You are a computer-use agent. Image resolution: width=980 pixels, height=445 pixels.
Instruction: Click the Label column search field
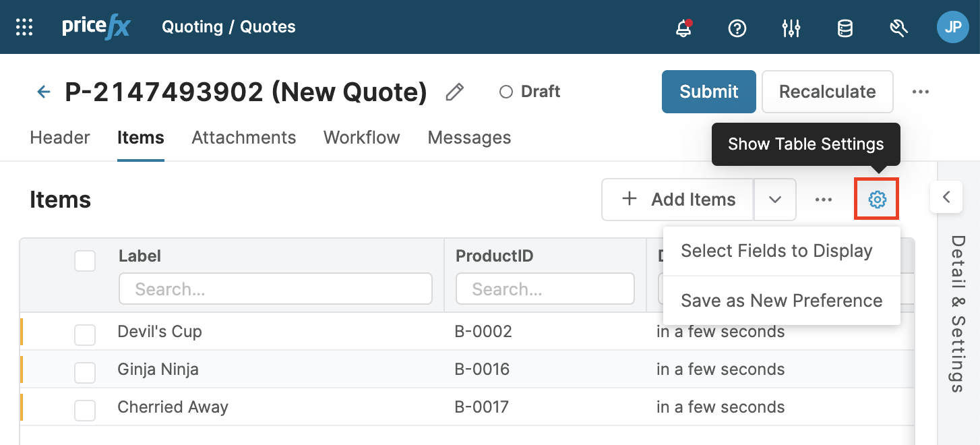click(x=275, y=289)
